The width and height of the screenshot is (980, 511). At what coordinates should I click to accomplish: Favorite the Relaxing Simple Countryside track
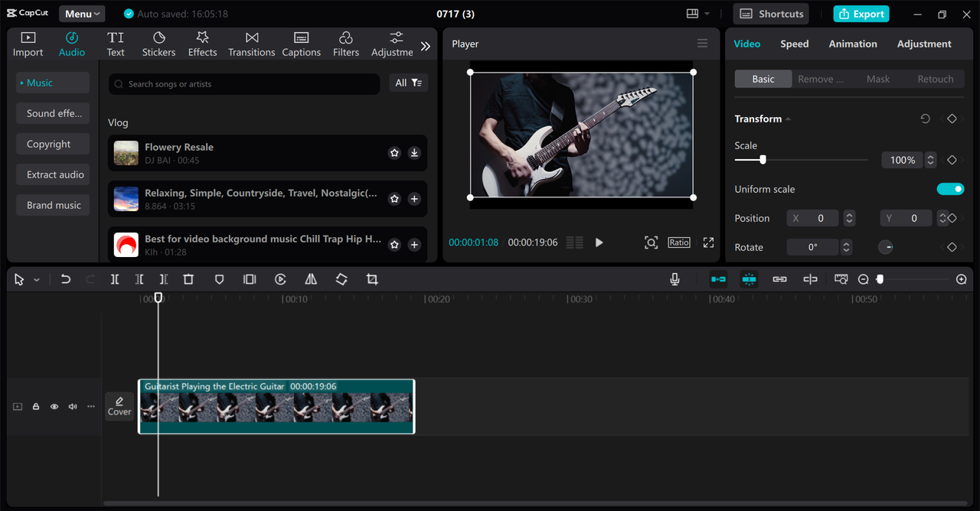coord(394,199)
